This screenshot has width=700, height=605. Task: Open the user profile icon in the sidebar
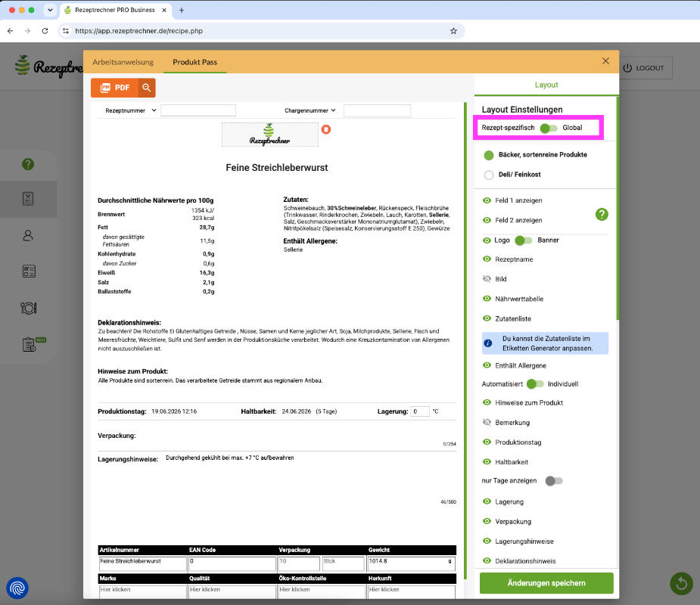tap(28, 235)
